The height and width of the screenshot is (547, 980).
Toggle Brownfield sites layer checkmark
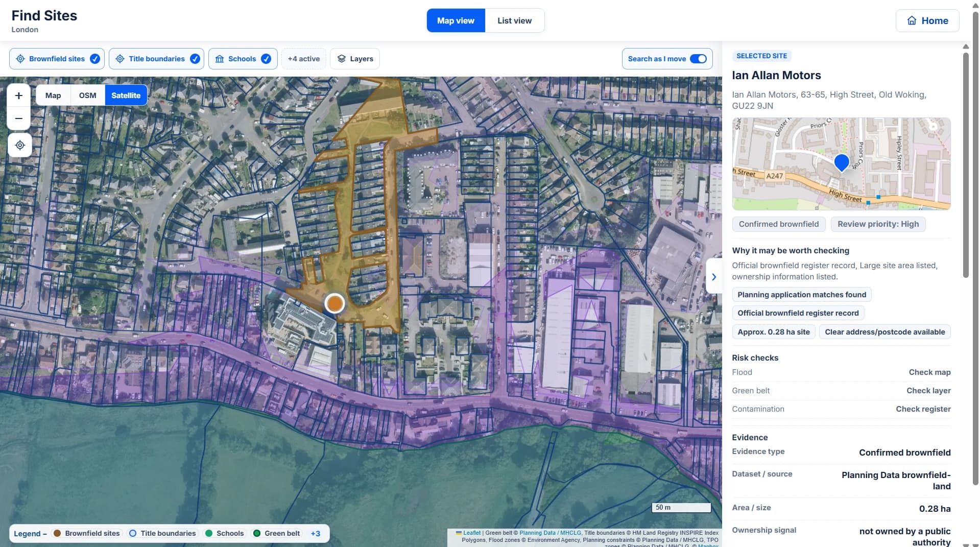(95, 59)
